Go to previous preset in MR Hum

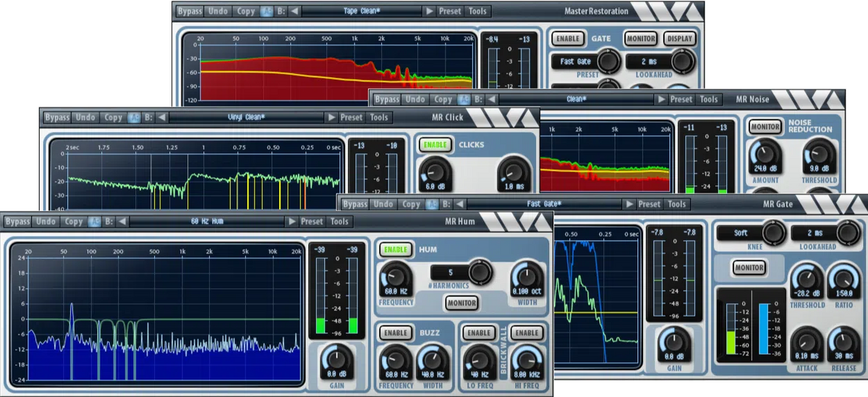point(122,221)
